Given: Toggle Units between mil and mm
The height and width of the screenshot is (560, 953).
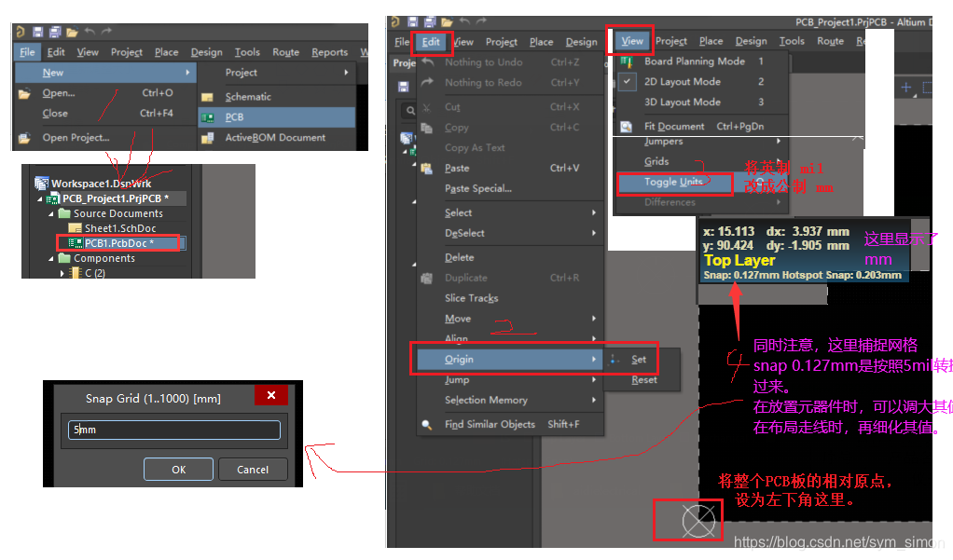Looking at the screenshot, I should point(673,183).
